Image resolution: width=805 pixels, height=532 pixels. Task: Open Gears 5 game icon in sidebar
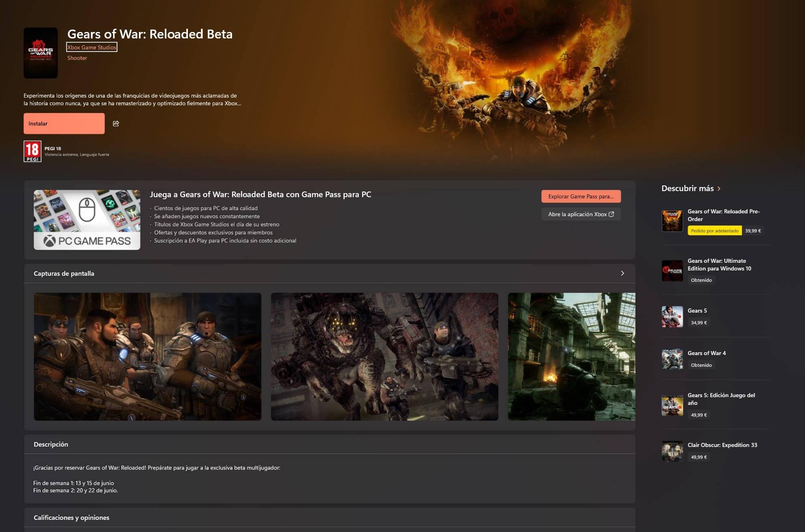672,317
